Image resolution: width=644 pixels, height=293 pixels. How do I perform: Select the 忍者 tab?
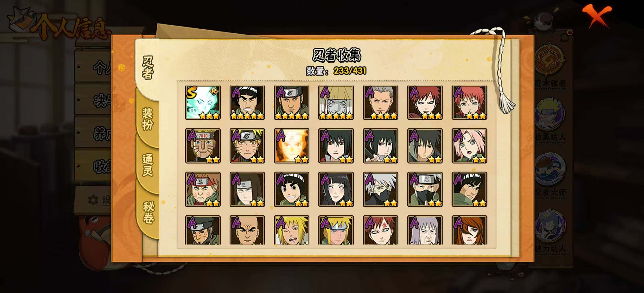(148, 68)
